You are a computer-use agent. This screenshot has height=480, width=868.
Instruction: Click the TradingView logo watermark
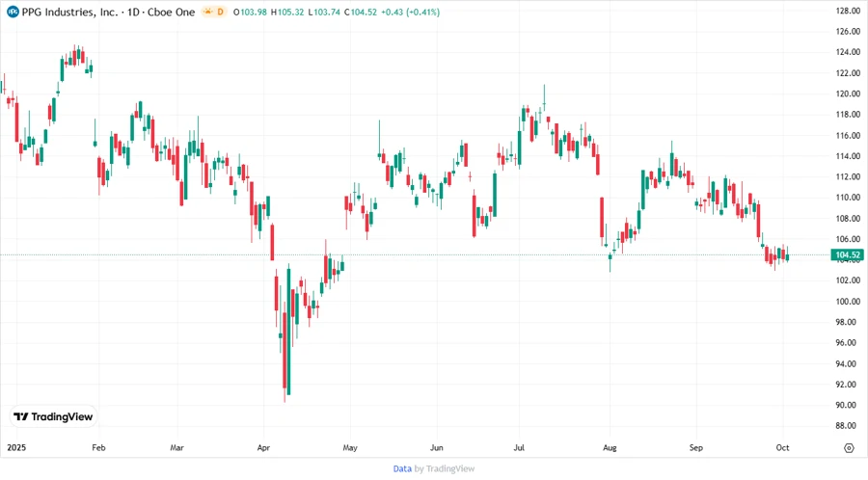coord(54,416)
